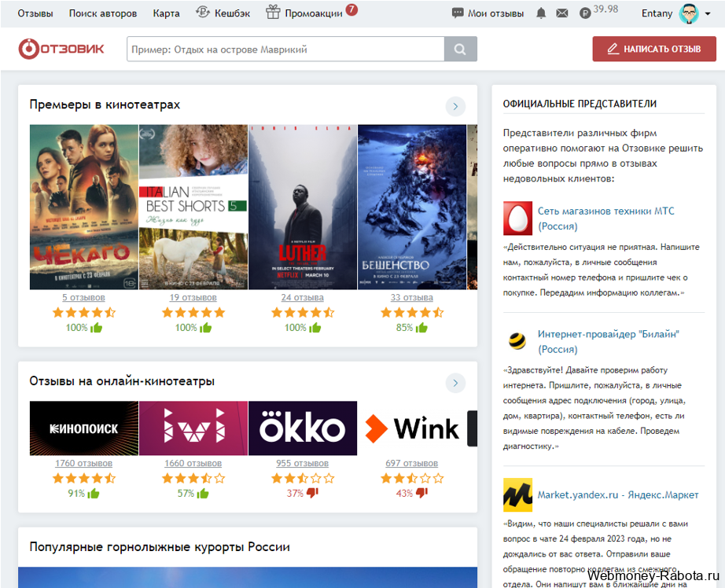Expand Премьеры в кинотеатрах with arrow
725x588 pixels.
coord(455,106)
